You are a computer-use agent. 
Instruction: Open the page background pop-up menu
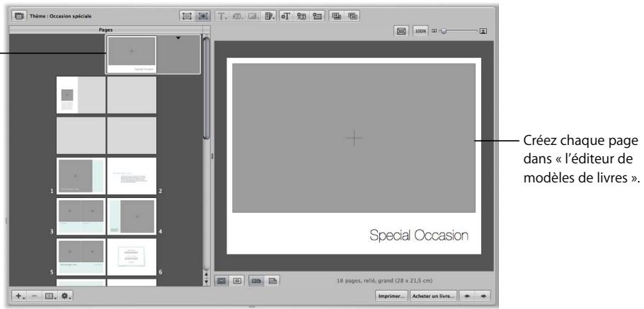[269, 16]
